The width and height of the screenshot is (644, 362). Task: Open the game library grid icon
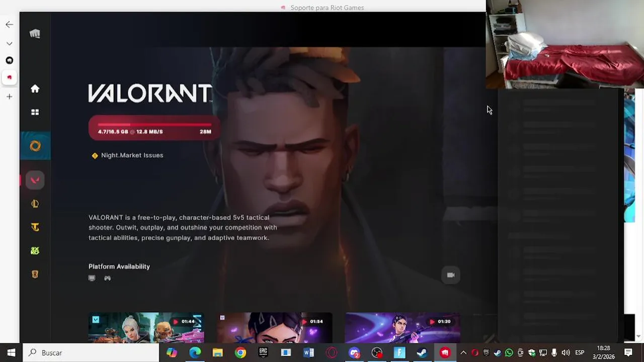click(x=35, y=112)
